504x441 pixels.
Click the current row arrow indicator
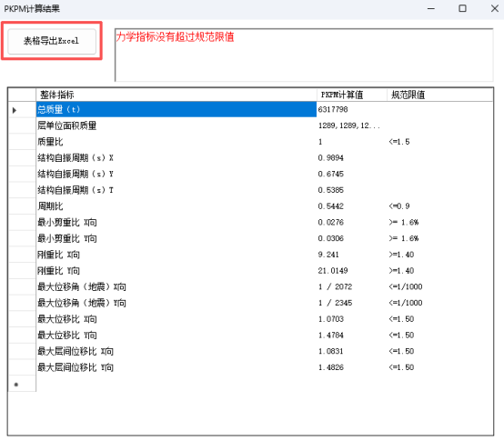(x=15, y=110)
